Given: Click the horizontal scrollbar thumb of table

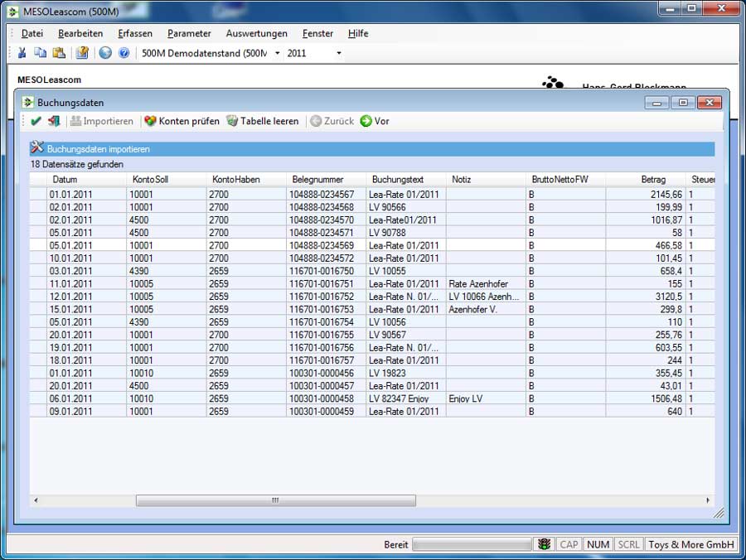Looking at the screenshot, I should pyautogui.click(x=275, y=500).
